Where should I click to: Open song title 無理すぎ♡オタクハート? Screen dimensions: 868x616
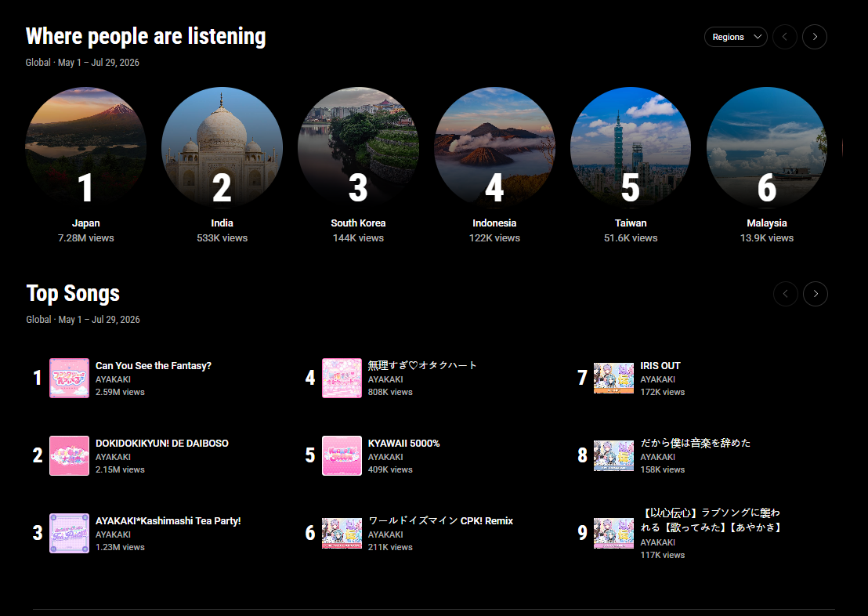[x=422, y=366]
